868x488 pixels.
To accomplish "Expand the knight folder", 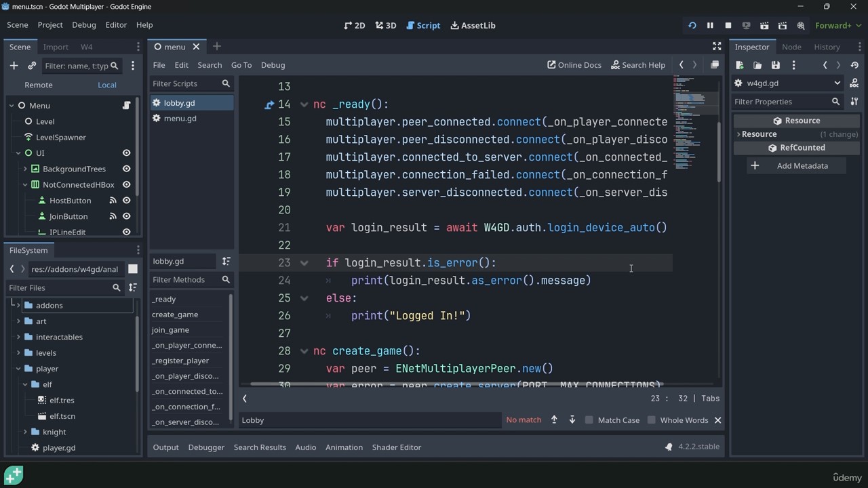I will [25, 432].
